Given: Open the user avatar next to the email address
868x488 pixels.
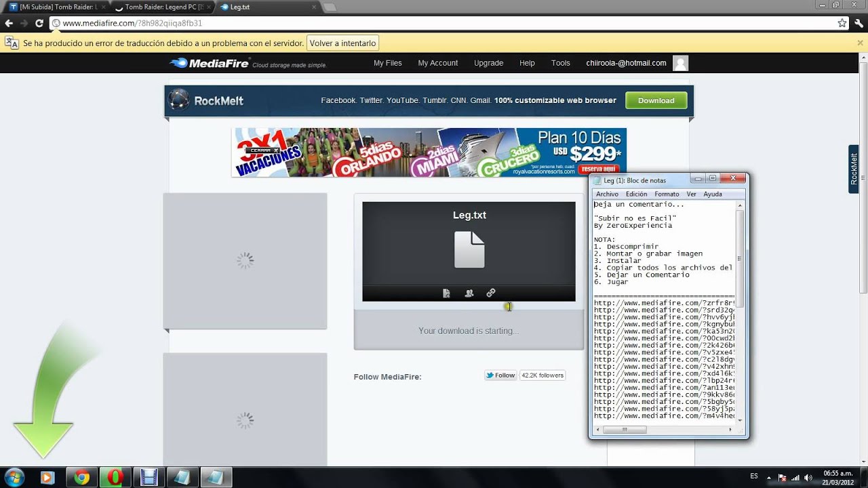Looking at the screenshot, I should coord(680,63).
